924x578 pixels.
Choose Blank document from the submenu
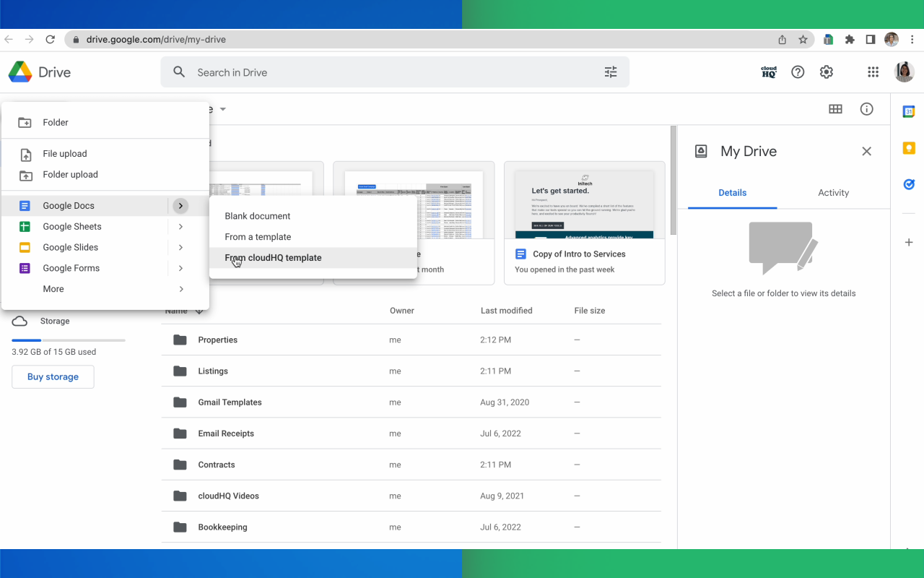coord(258,215)
